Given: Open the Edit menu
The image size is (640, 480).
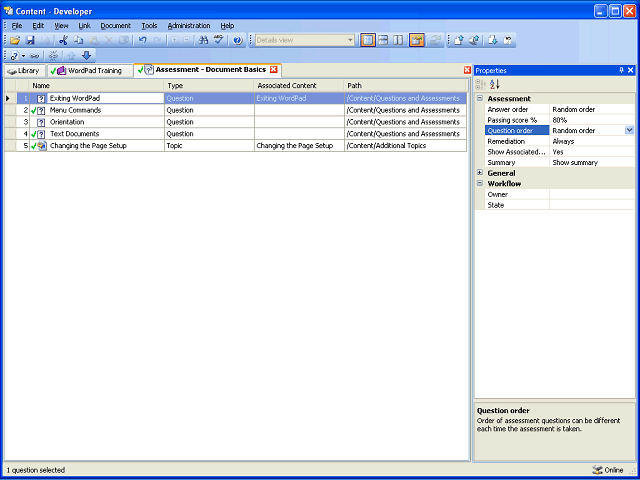Looking at the screenshot, I should (38, 26).
